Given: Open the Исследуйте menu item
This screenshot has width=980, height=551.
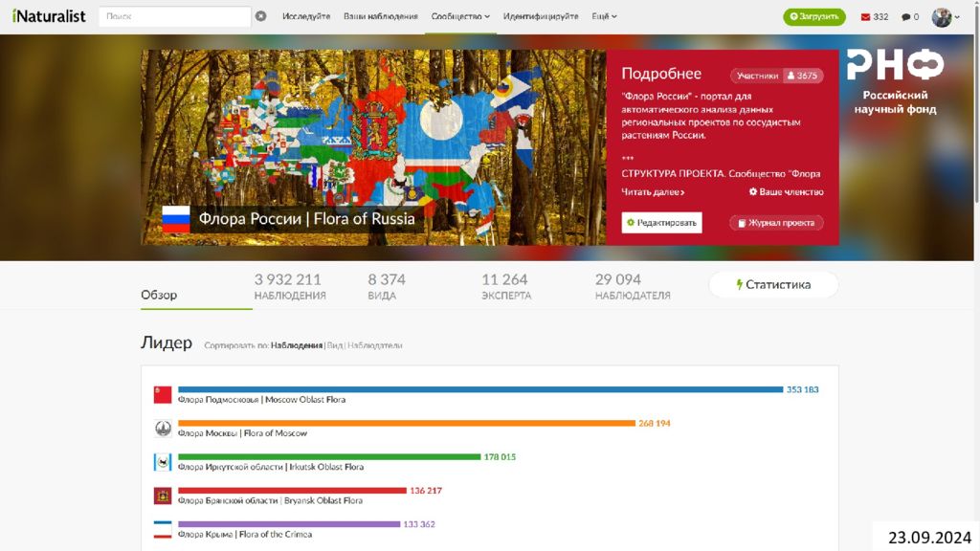Looking at the screenshot, I should pos(306,16).
